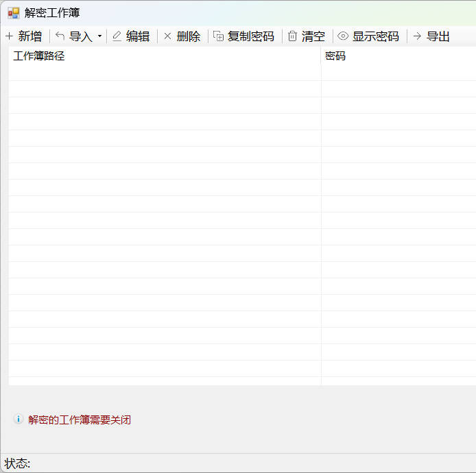The image size is (476, 473).
Task: Click the trash can icon for 清空
Action: click(x=292, y=36)
